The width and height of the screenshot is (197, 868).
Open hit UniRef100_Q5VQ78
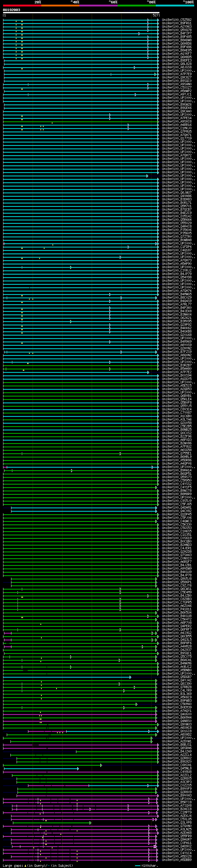(177, 30)
